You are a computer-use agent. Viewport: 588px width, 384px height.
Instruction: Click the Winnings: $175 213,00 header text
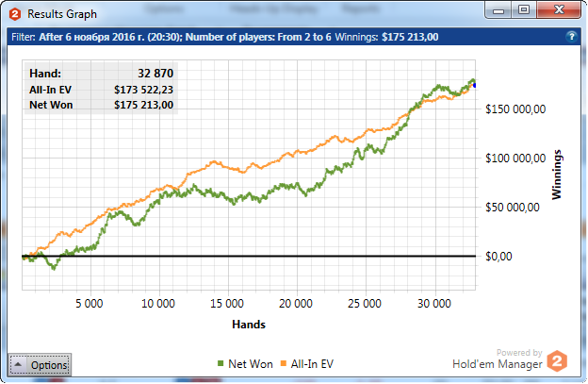pos(386,37)
